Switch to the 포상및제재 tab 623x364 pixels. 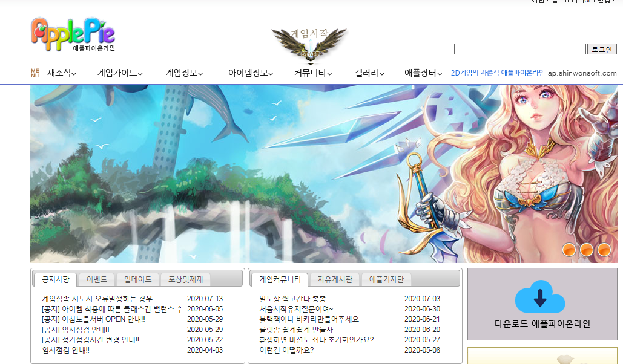[x=185, y=279]
